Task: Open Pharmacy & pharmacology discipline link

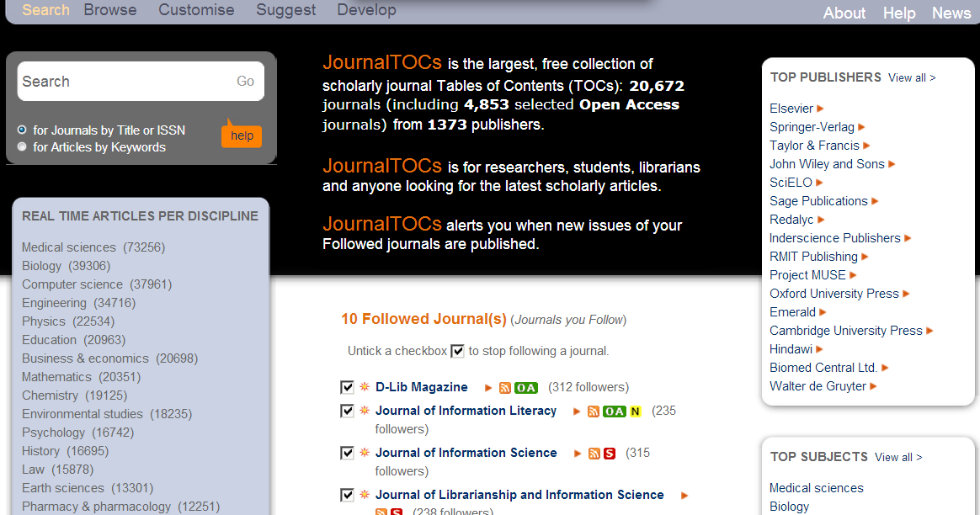Action: 120,507
